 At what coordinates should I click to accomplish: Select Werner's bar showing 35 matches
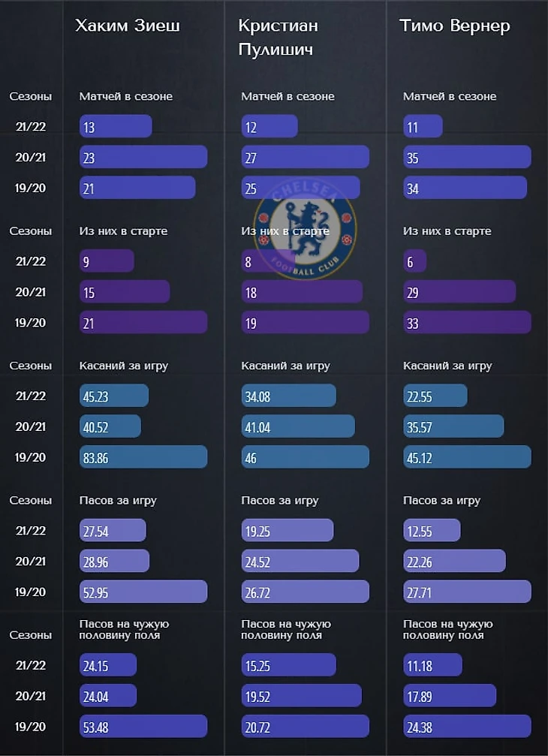point(466,157)
